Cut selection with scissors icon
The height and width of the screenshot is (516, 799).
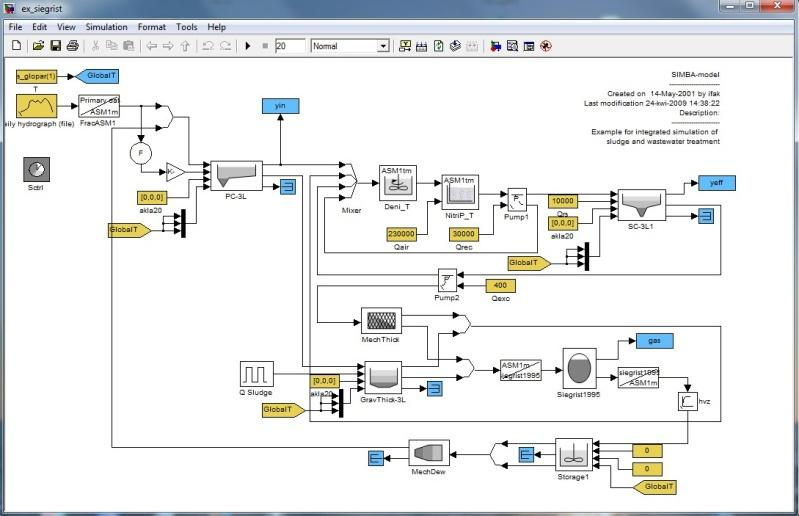[95, 46]
